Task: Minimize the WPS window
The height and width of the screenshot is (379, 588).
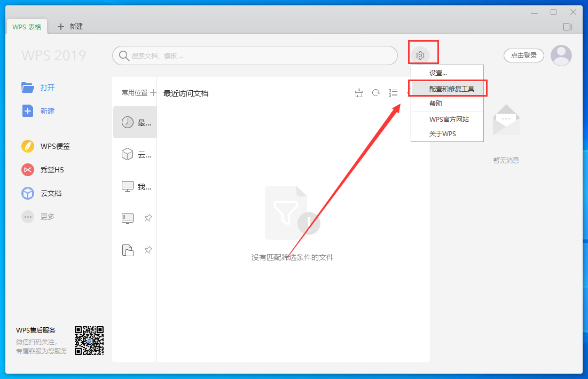Action: tap(535, 12)
